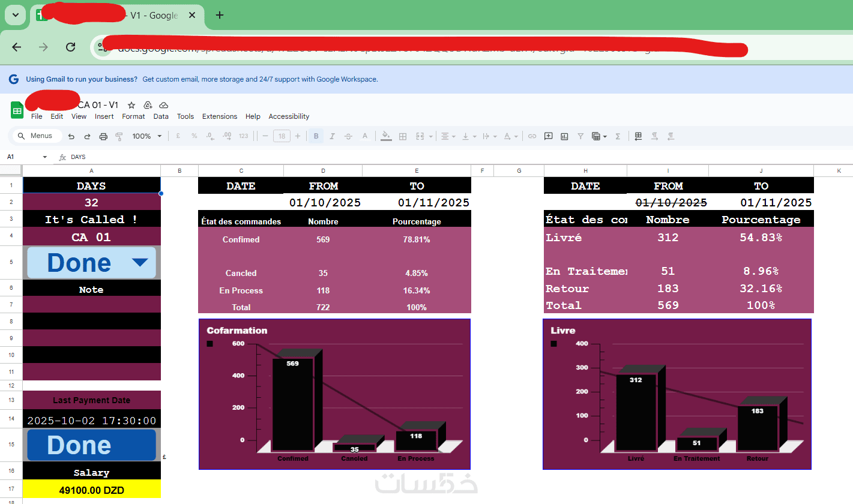Open the Tools menu
Screen dimensions: 853x504
(x=185, y=116)
